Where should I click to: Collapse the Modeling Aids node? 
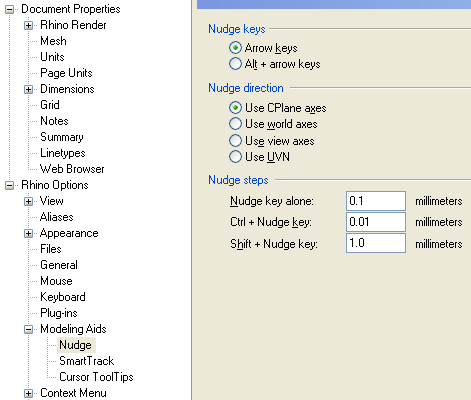[x=29, y=329]
